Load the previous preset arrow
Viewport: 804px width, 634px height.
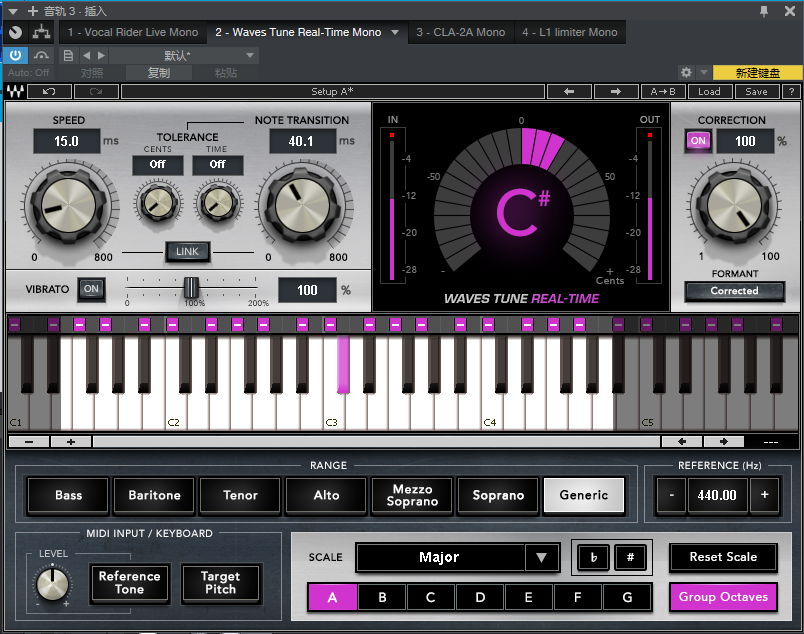pos(86,55)
